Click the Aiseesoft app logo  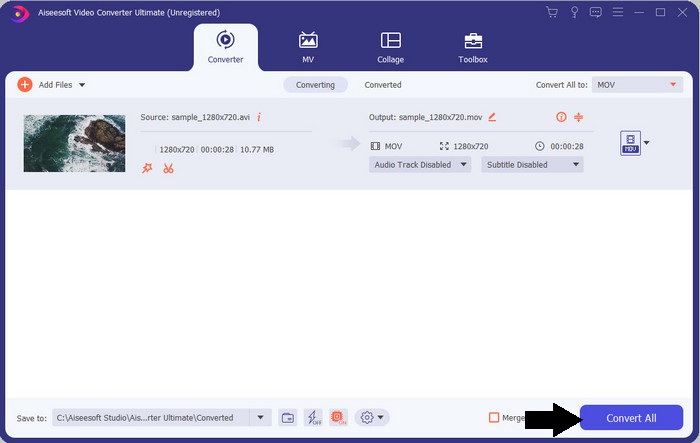(x=20, y=13)
